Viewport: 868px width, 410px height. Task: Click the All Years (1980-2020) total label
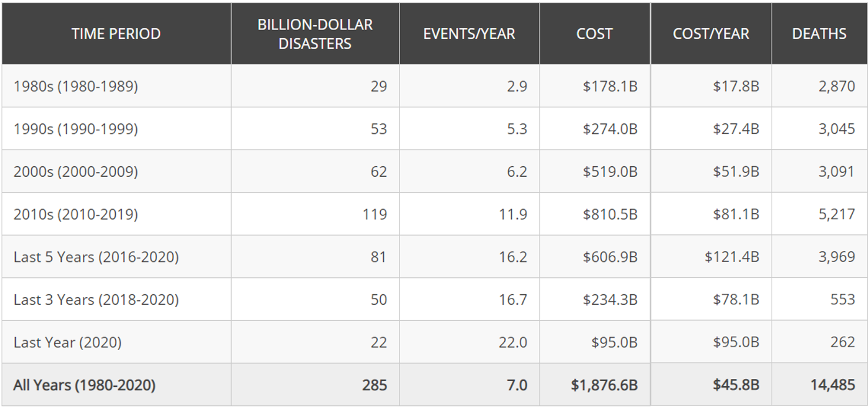click(85, 385)
